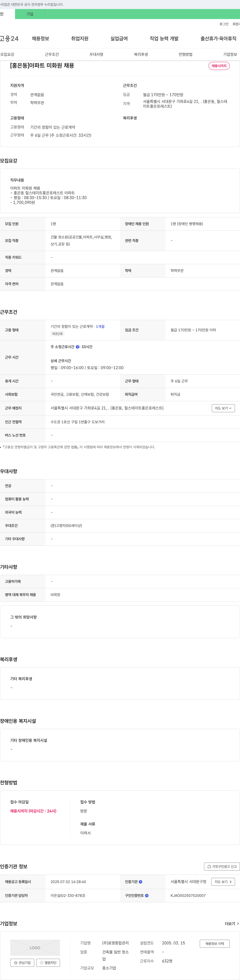The height and width of the screenshot is (980, 240).
Task: Click the 인증기관 help icon
Action: point(140,882)
